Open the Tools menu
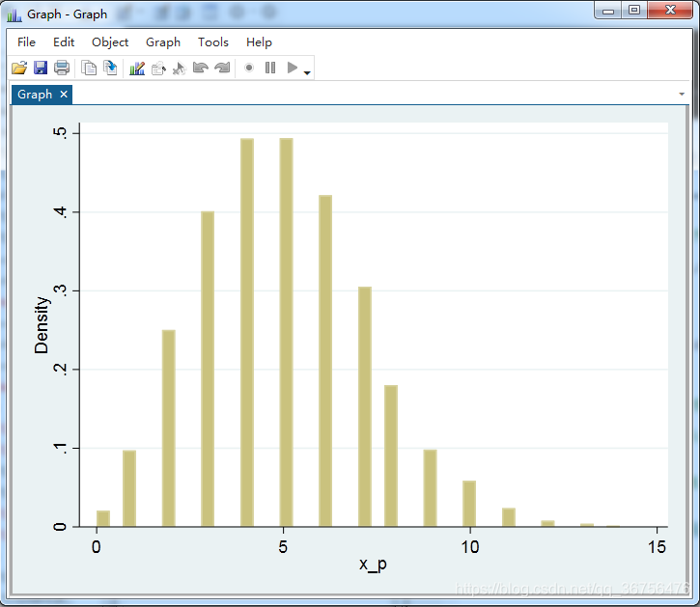 click(x=213, y=41)
